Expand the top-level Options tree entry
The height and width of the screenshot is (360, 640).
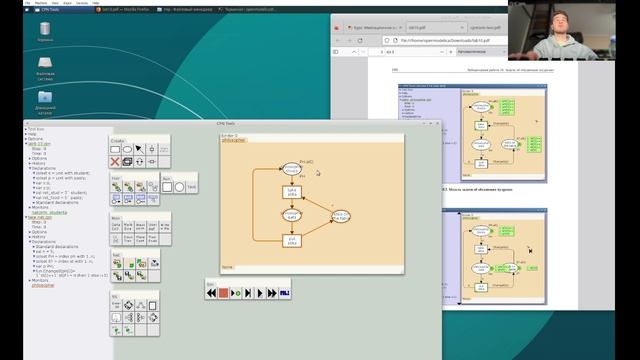click(26, 139)
